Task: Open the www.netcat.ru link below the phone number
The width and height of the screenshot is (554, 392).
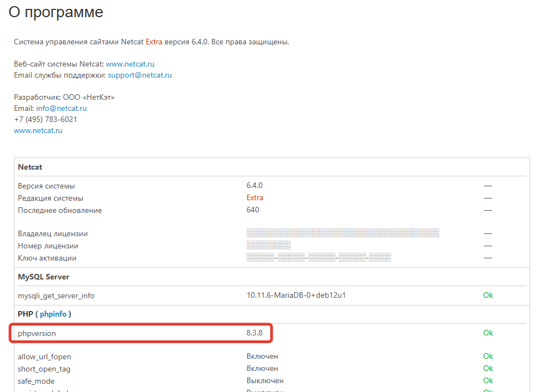Action: click(38, 131)
